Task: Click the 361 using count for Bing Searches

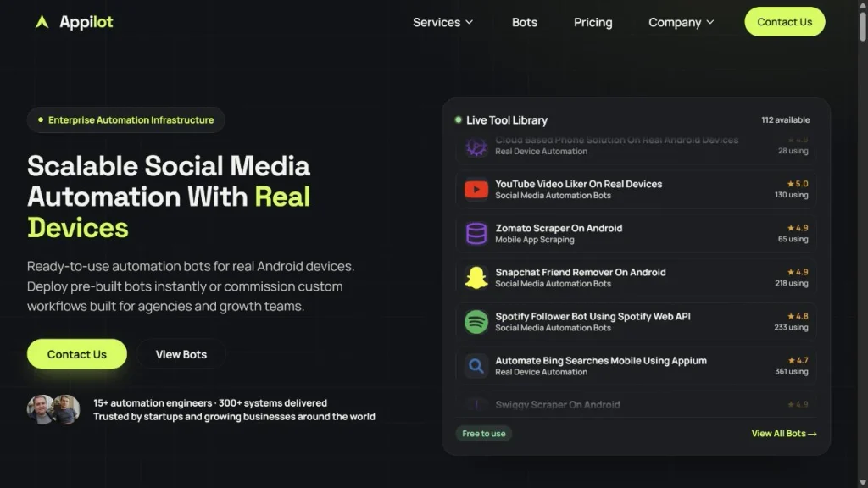Action: [x=792, y=372]
